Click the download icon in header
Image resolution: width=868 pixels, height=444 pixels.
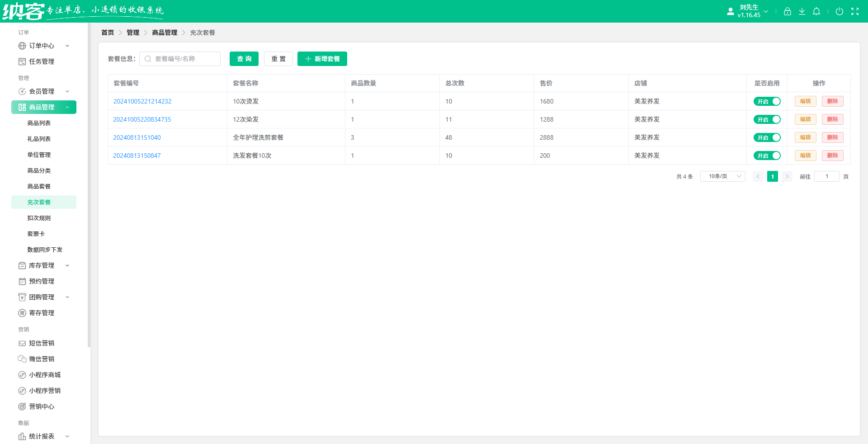click(802, 11)
